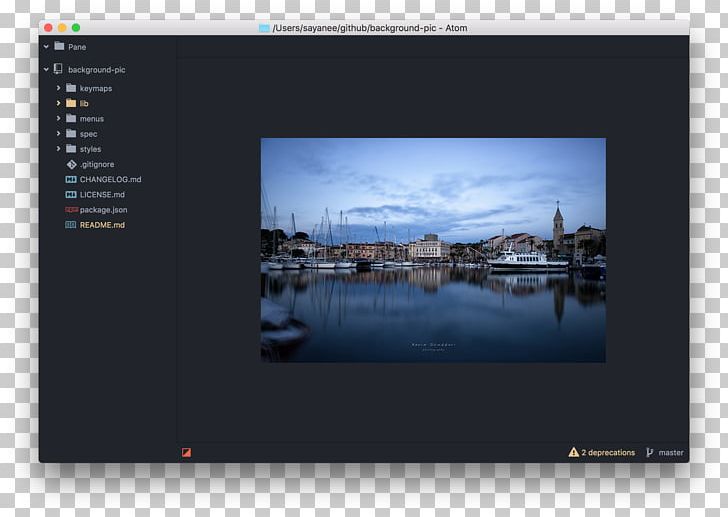Expand the keymaps folder chevron
This screenshot has width=728, height=517.
tap(58, 88)
